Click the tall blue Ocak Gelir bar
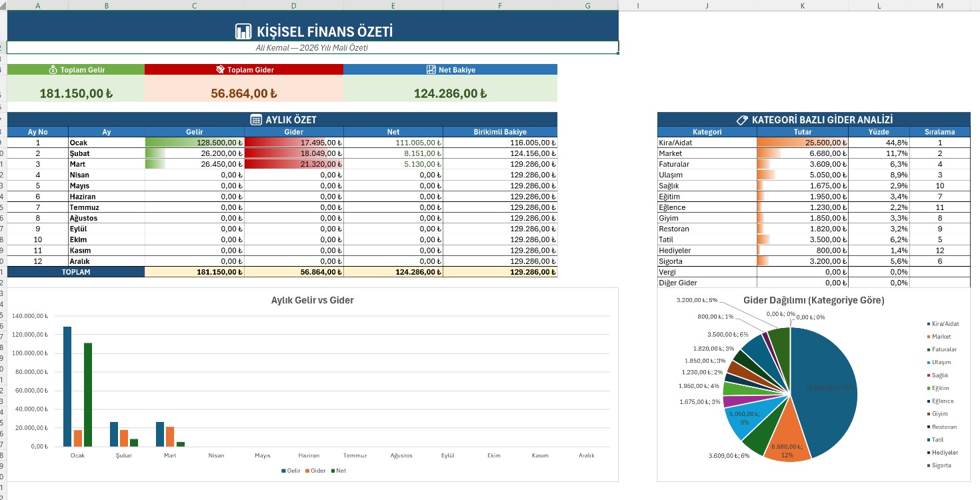 click(67, 387)
